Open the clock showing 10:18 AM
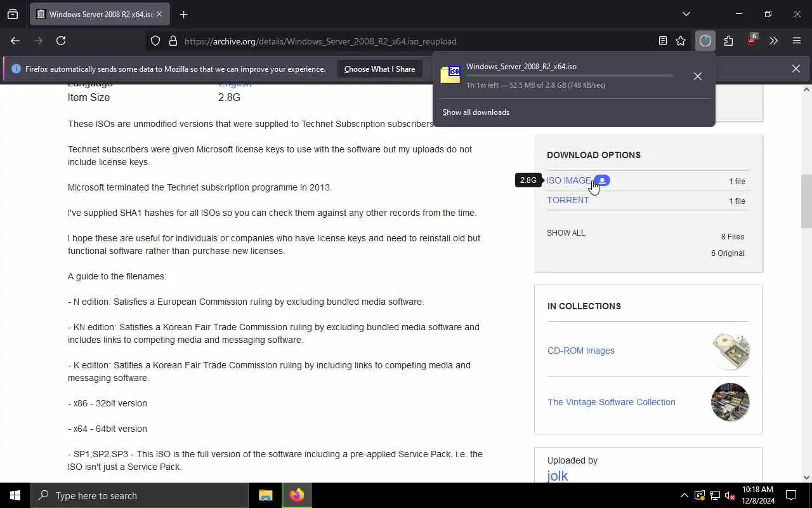Screen dimensions: 812x508 tap(757, 495)
